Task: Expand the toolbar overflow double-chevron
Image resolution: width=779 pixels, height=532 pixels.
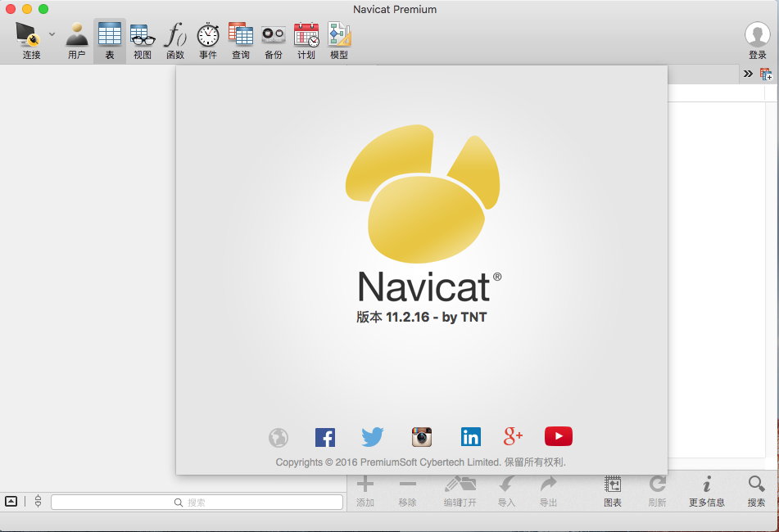Action: pyautogui.click(x=748, y=74)
